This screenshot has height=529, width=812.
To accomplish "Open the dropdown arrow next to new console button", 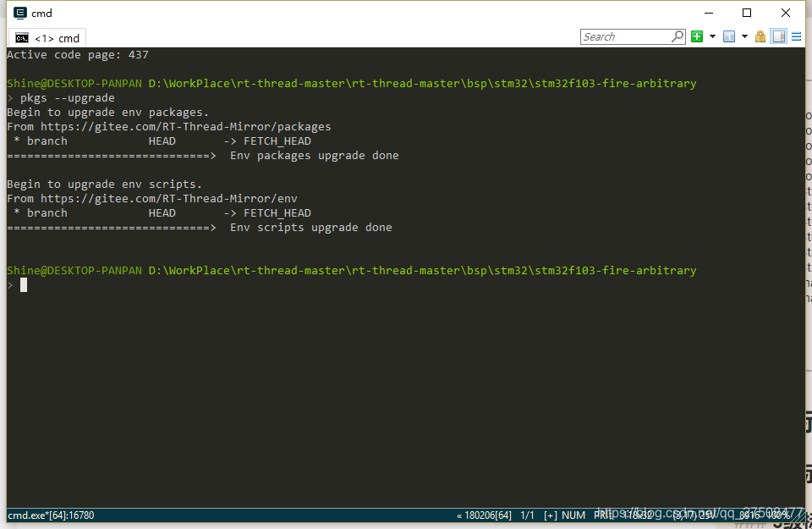I will tap(713, 36).
